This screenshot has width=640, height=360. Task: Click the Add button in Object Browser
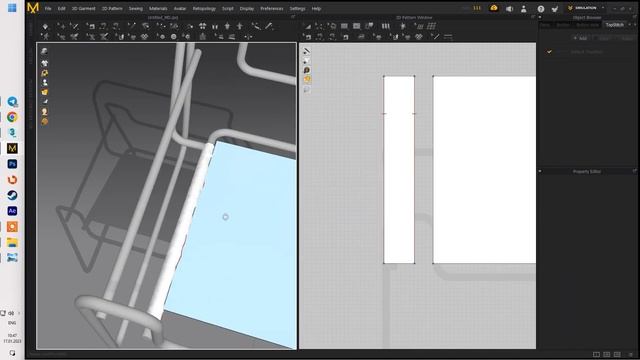pyautogui.click(x=580, y=38)
